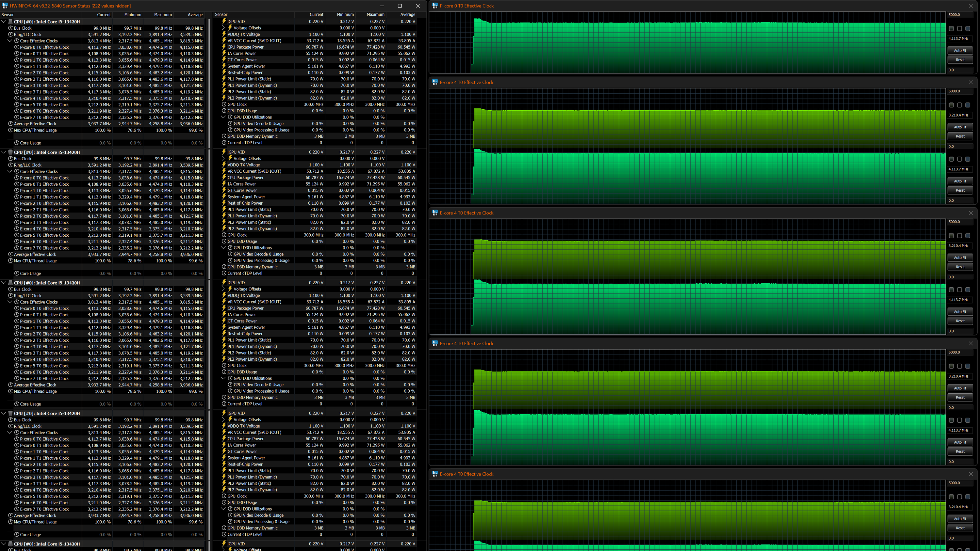
Task: Click clock icon of topmost Max CPU/Thread Usage row
Action: point(11,130)
